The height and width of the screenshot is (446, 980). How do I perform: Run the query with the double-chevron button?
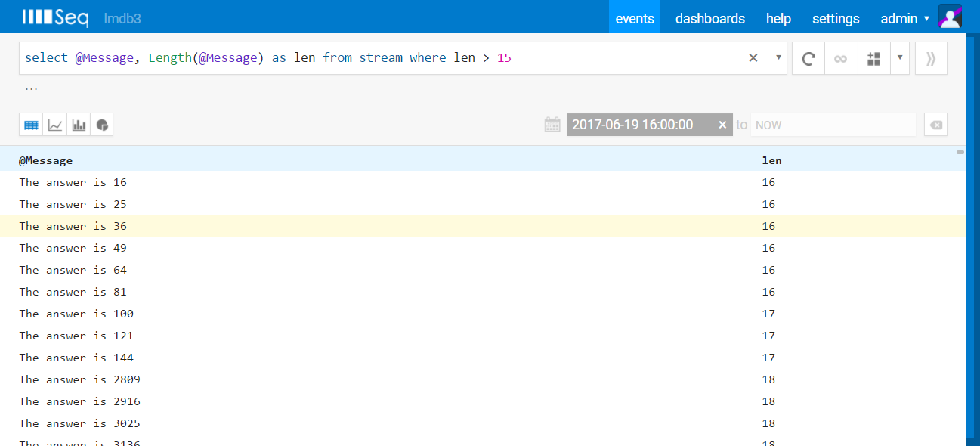pos(930,58)
